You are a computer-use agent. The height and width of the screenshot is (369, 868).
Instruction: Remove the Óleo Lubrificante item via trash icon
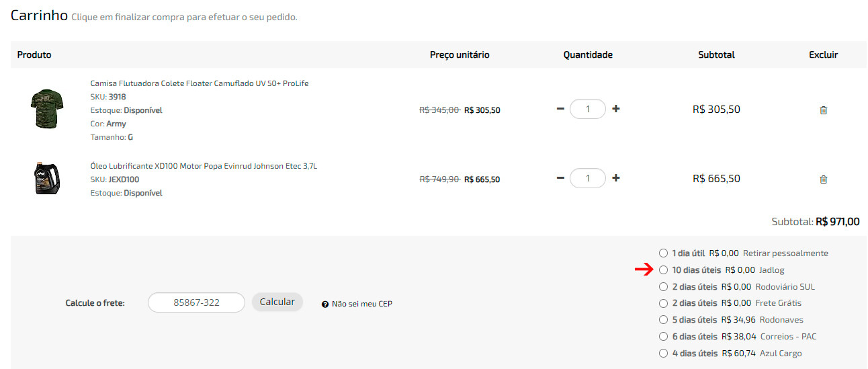[823, 179]
